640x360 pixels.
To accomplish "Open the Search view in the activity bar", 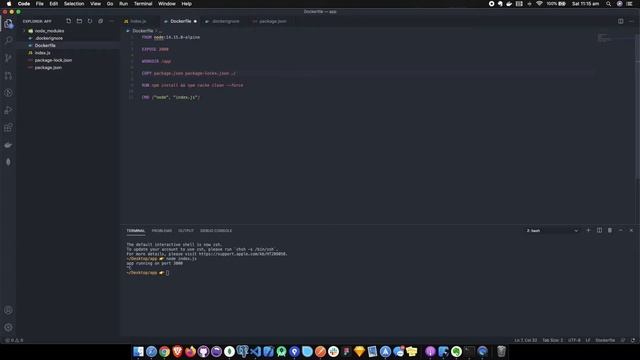I will point(8,40).
